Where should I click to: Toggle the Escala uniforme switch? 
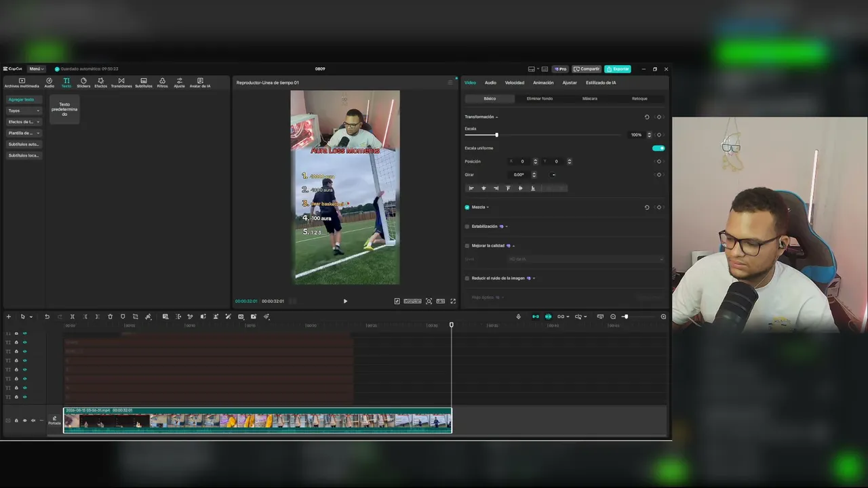(658, 148)
